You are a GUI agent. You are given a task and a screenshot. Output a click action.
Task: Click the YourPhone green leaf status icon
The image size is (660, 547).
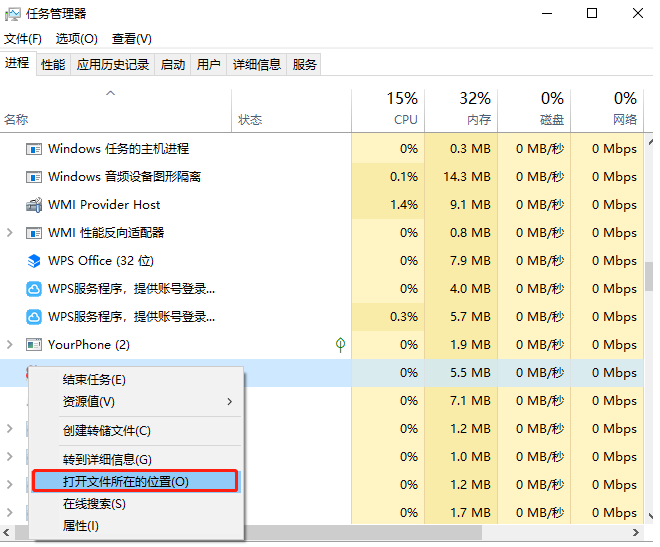[340, 345]
